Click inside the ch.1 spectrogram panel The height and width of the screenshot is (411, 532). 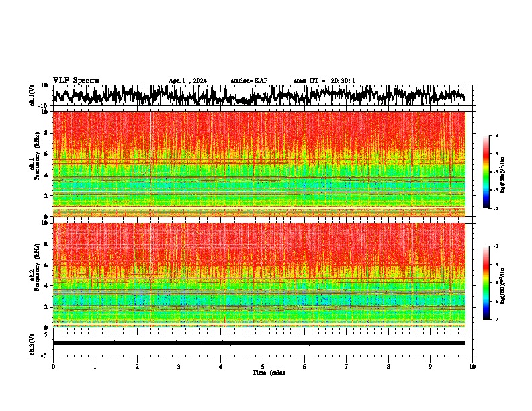click(x=259, y=164)
